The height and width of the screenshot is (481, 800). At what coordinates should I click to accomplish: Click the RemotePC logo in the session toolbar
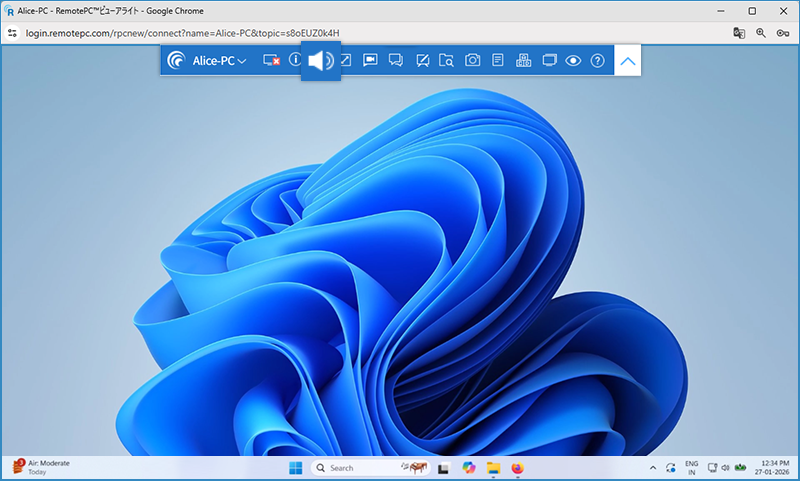[177, 61]
